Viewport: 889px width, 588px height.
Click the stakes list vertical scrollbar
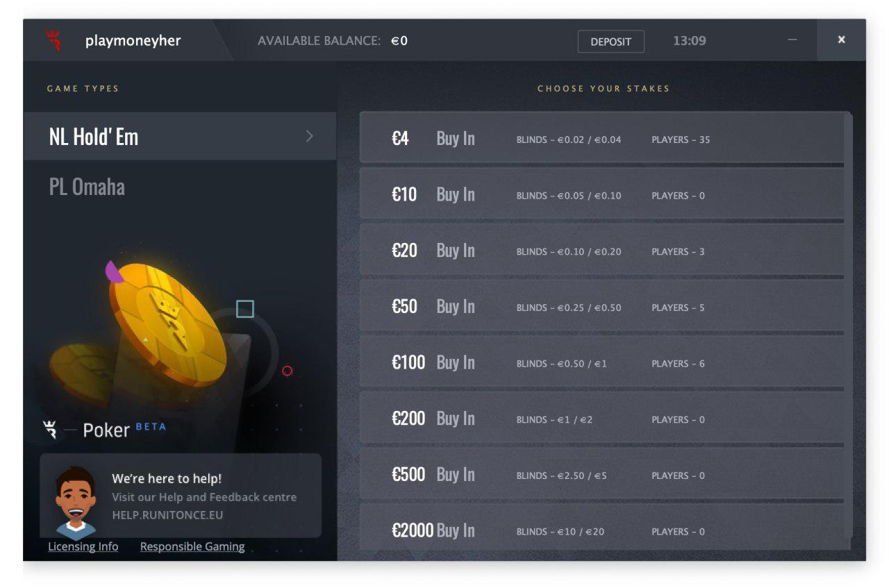click(x=849, y=325)
